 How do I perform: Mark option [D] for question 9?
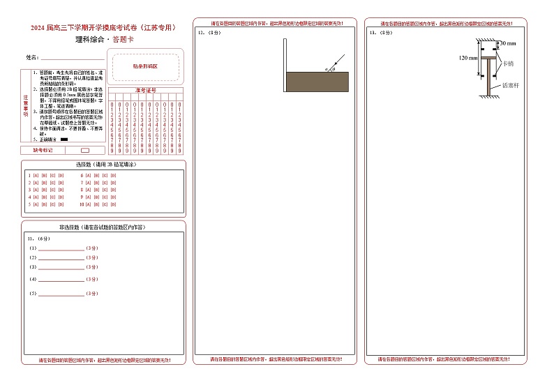tap(114, 197)
